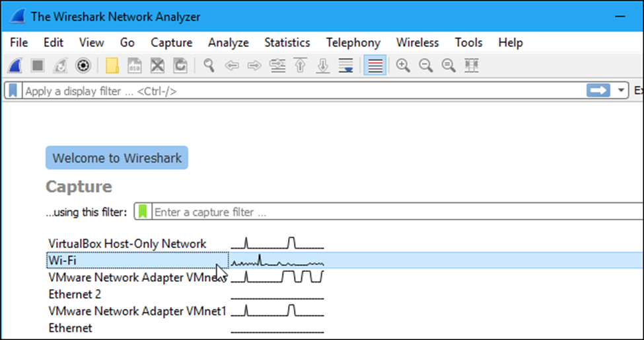Reset text to normal size
644x340 pixels.
tap(448, 65)
